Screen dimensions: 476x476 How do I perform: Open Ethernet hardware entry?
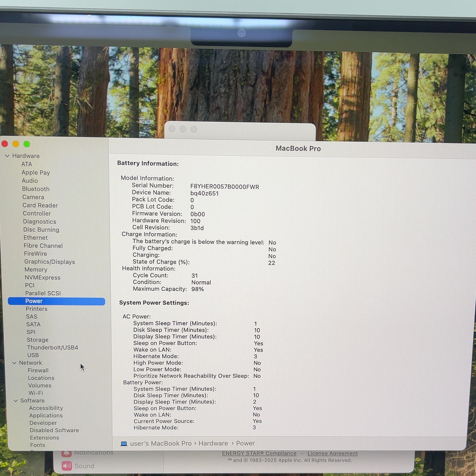tap(35, 238)
